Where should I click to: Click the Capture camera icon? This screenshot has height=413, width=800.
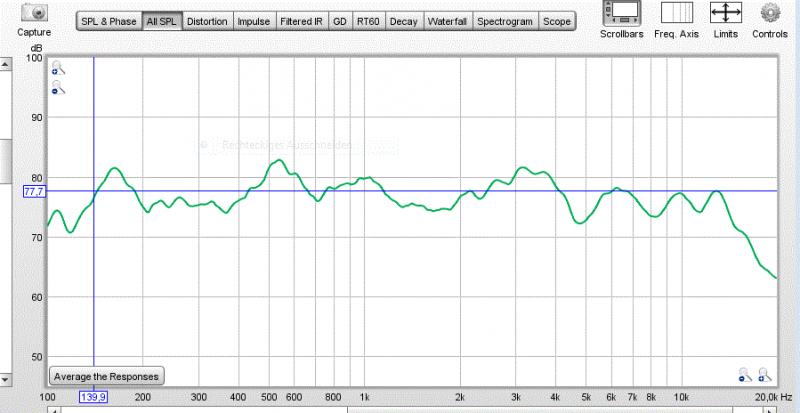[34, 12]
